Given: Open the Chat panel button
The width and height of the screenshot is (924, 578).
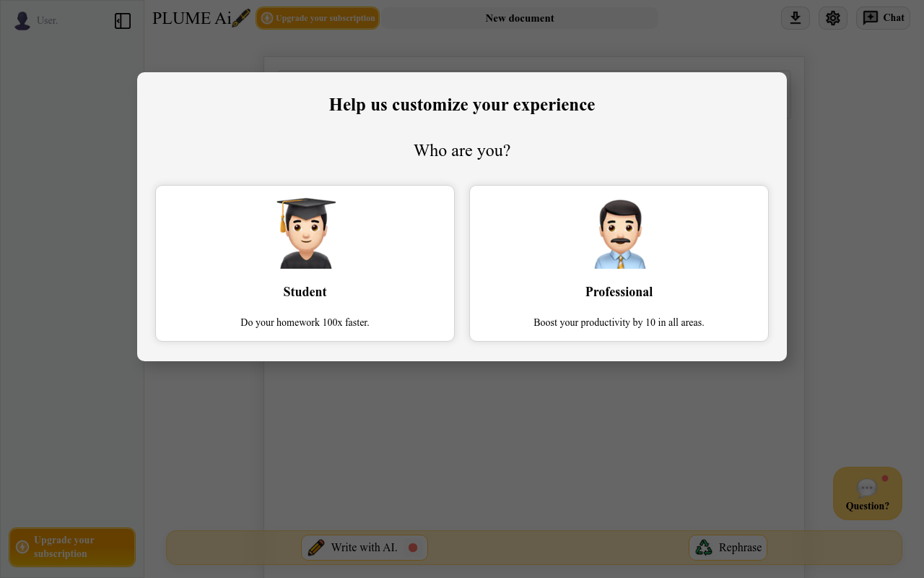Looking at the screenshot, I should [884, 18].
